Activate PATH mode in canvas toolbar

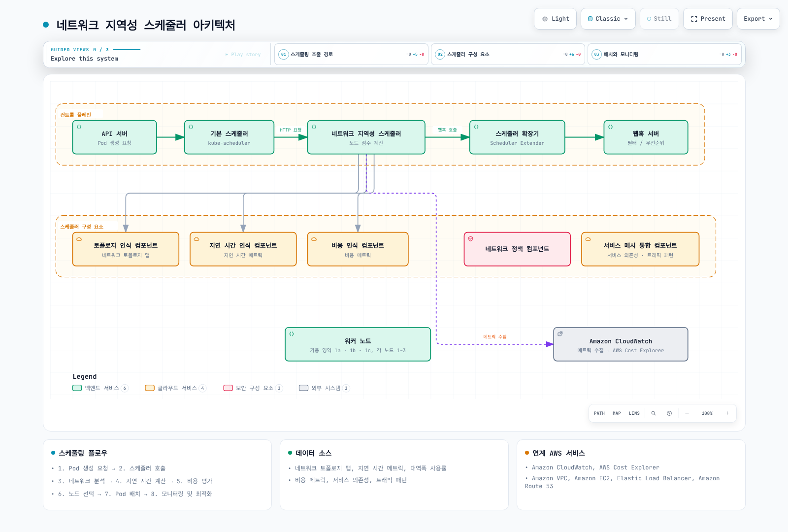click(x=599, y=413)
